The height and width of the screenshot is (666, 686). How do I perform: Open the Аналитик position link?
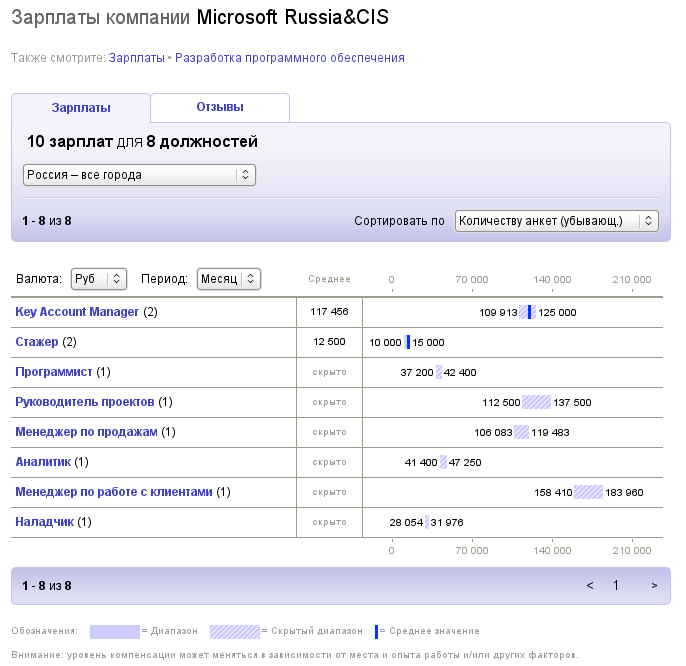43,462
